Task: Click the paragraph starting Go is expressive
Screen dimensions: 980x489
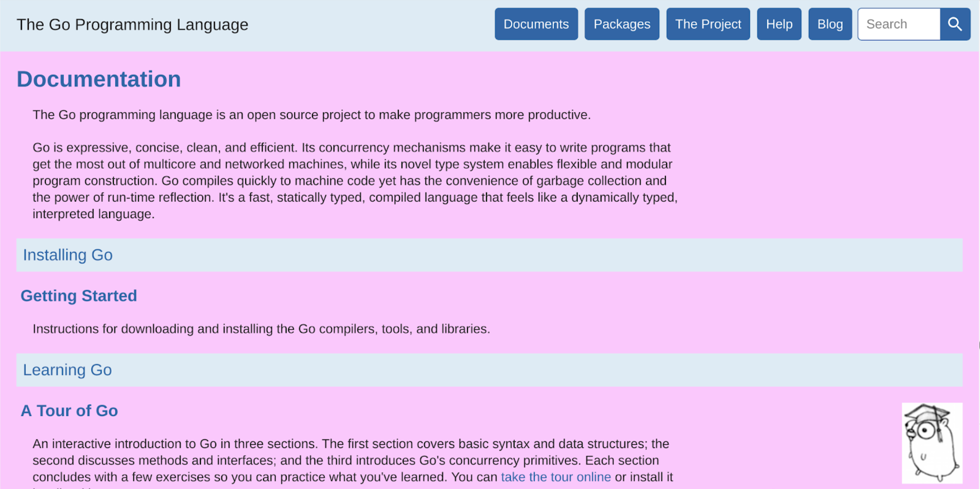Action: [355, 181]
